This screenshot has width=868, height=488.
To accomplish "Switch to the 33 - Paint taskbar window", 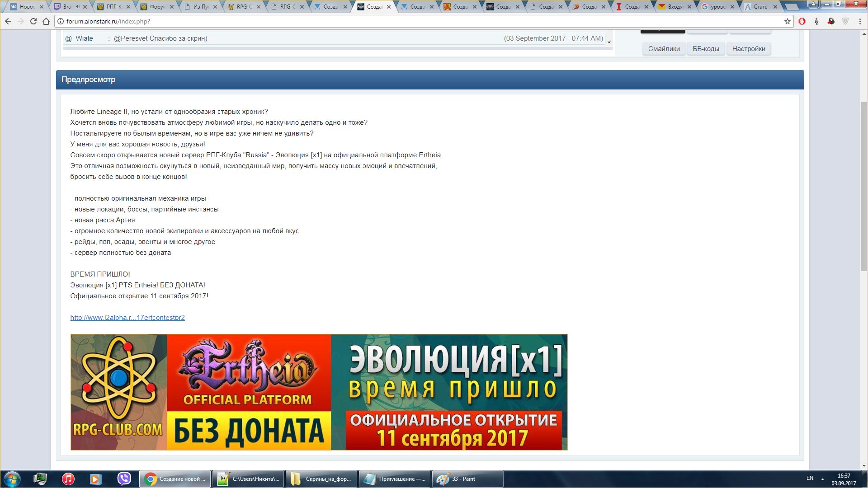I will pyautogui.click(x=467, y=479).
